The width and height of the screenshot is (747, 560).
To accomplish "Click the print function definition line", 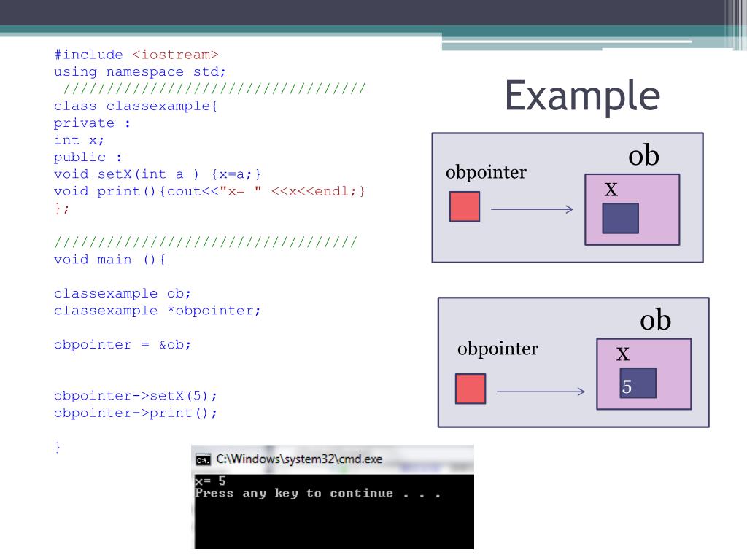I will tap(209, 192).
